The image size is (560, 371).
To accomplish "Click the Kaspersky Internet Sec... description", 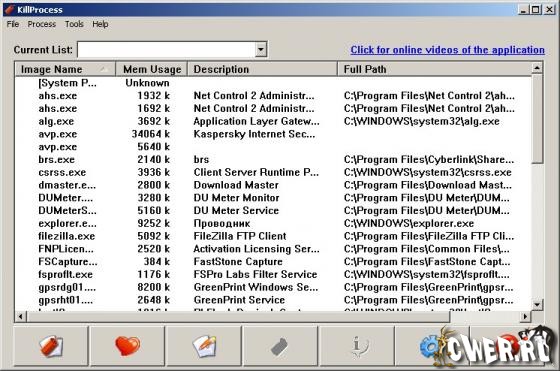I will coord(254,134).
